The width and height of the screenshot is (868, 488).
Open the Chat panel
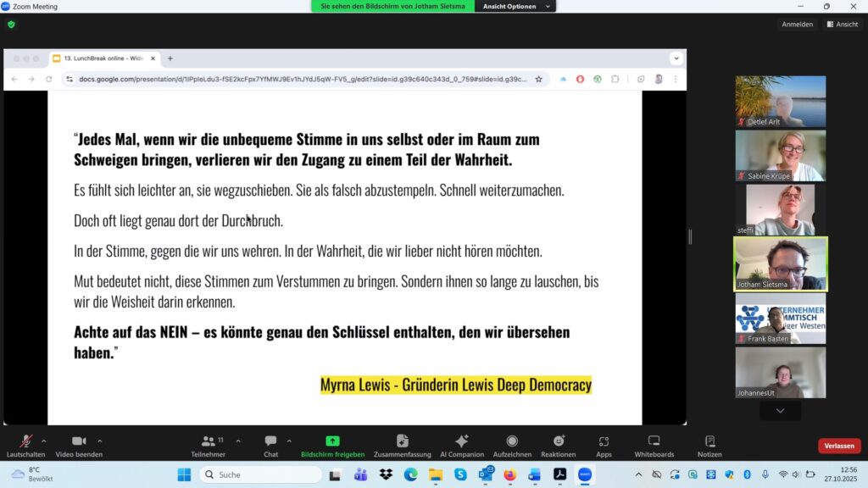270,445
